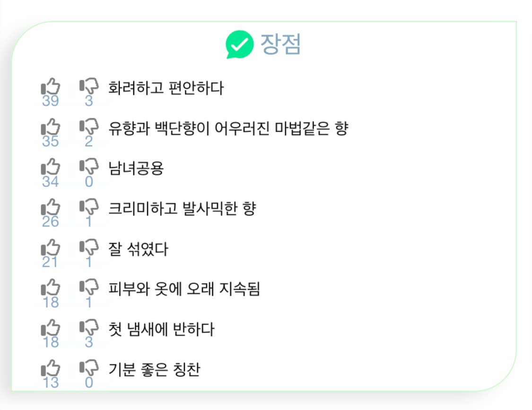Thumbs down '피부와 옷에 오래 지속됨'

pyautogui.click(x=89, y=287)
